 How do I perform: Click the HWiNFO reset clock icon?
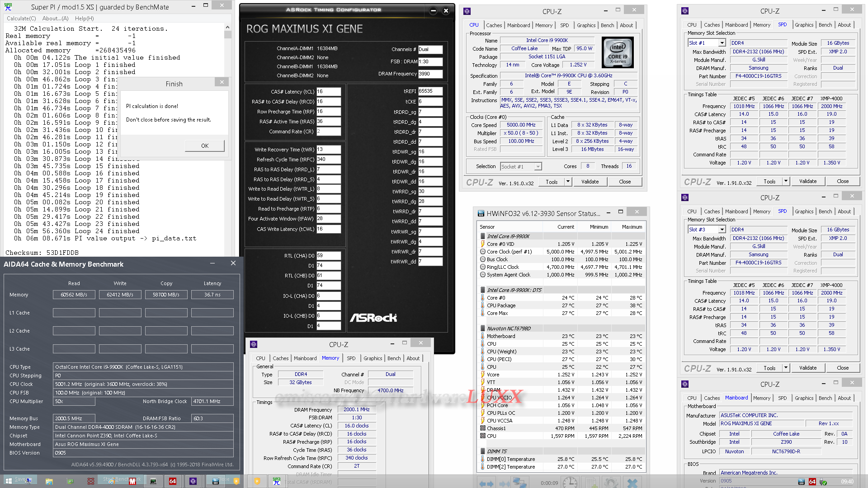coord(570,482)
